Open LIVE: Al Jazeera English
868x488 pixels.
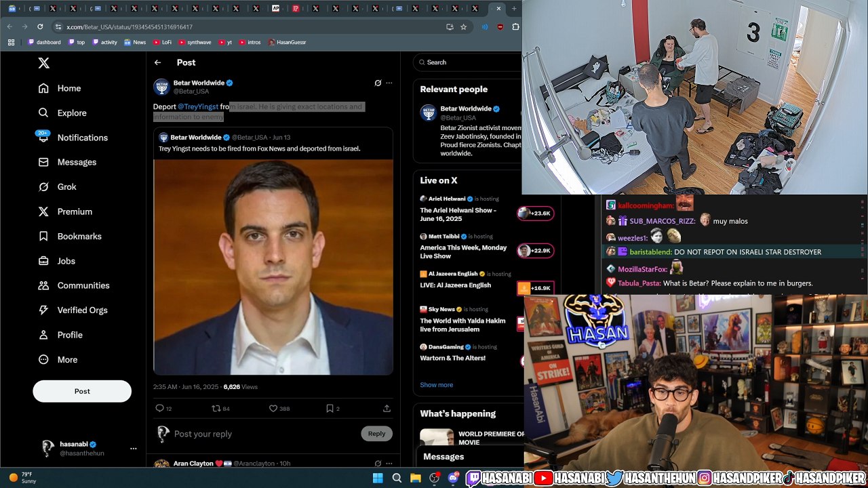click(x=455, y=285)
